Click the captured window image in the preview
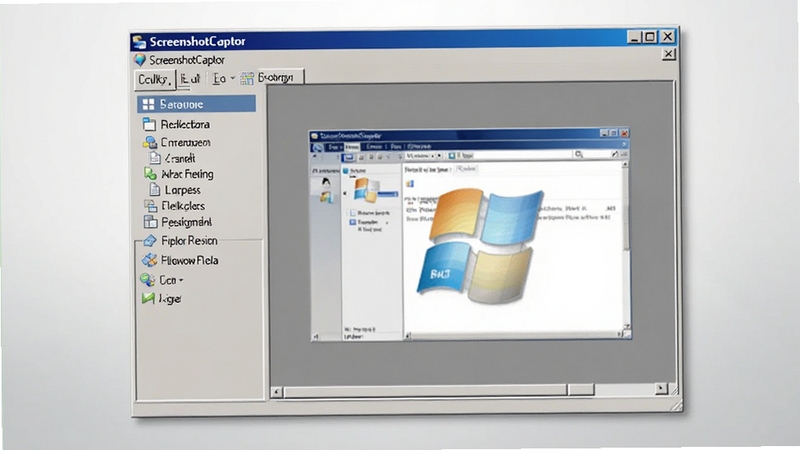Viewport: 800px width, 450px height. pyautogui.click(x=470, y=234)
